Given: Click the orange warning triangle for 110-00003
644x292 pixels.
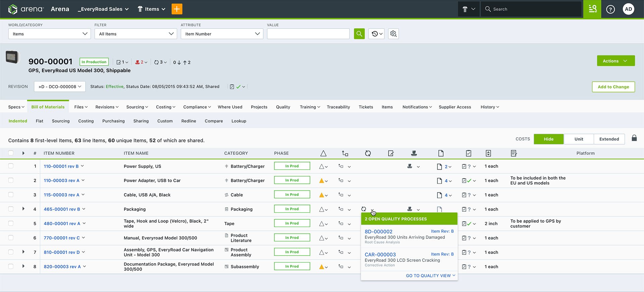Looking at the screenshot, I should point(322,181).
